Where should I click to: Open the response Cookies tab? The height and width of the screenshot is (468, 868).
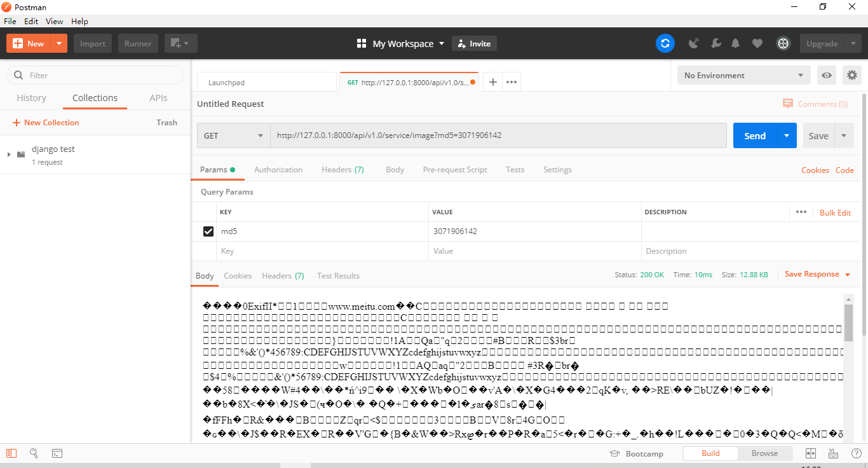point(238,276)
